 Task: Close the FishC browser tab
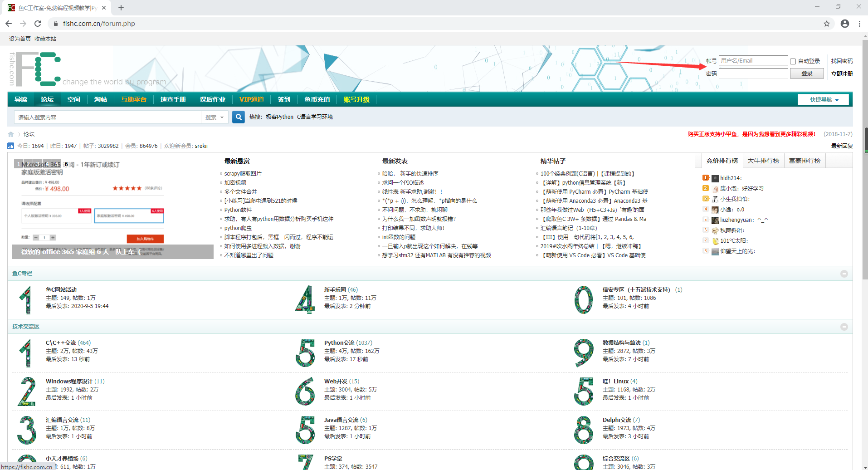pyautogui.click(x=104, y=8)
